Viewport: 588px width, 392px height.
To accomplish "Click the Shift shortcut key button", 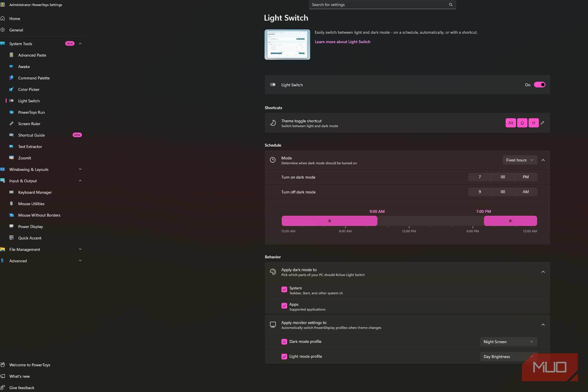I will coord(522,123).
